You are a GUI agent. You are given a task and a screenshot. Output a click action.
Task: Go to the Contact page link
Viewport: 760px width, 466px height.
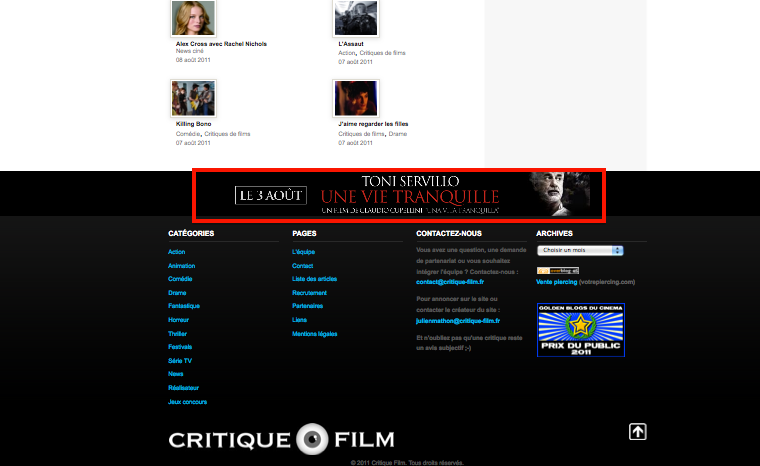302,266
